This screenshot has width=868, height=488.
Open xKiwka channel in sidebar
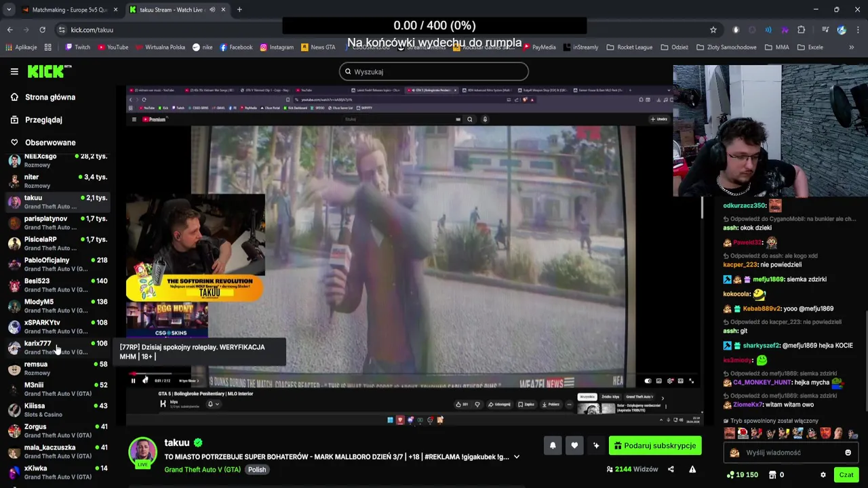(58, 472)
